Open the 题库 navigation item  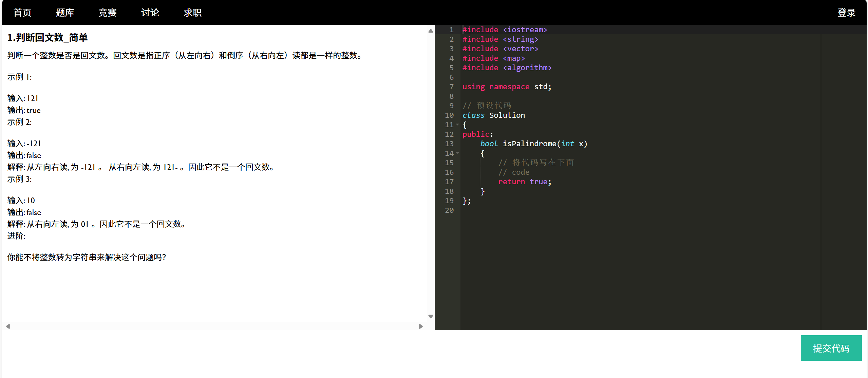(65, 13)
